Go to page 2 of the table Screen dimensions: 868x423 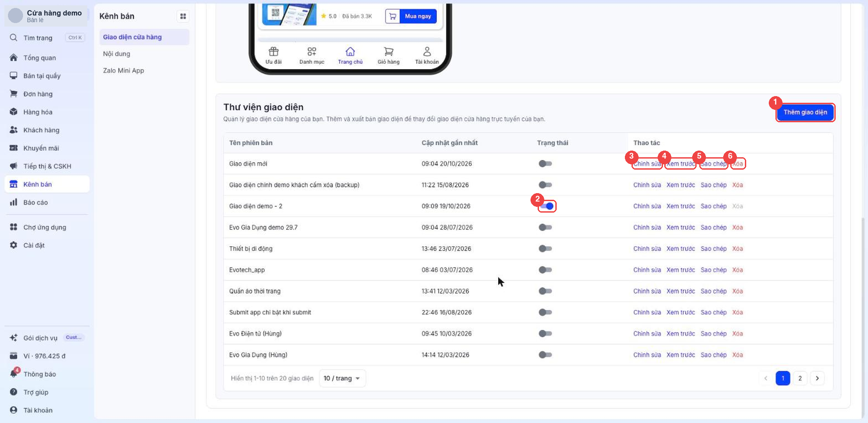(800, 378)
